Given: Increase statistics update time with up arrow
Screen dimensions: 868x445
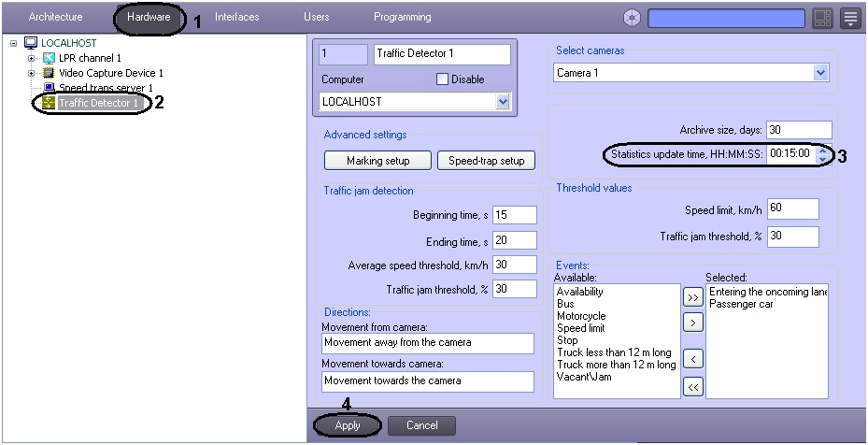Looking at the screenshot, I should click(822, 151).
